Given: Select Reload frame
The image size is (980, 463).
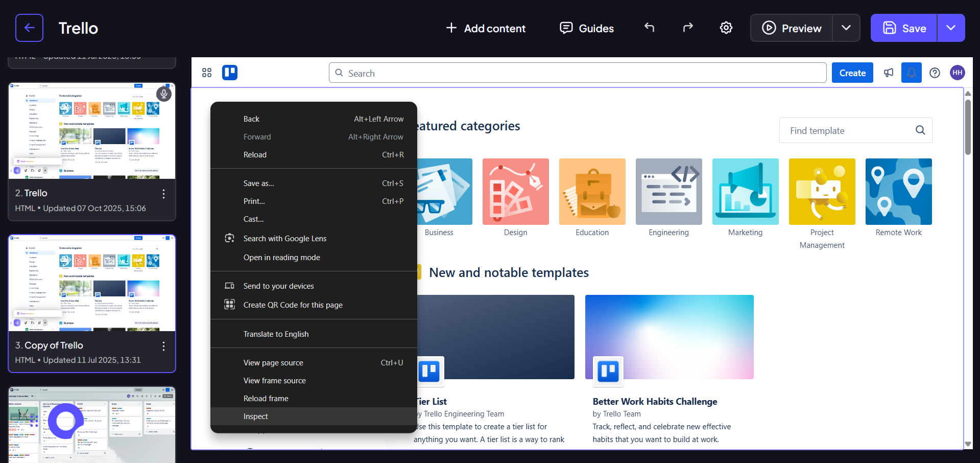Looking at the screenshot, I should 314,398.
